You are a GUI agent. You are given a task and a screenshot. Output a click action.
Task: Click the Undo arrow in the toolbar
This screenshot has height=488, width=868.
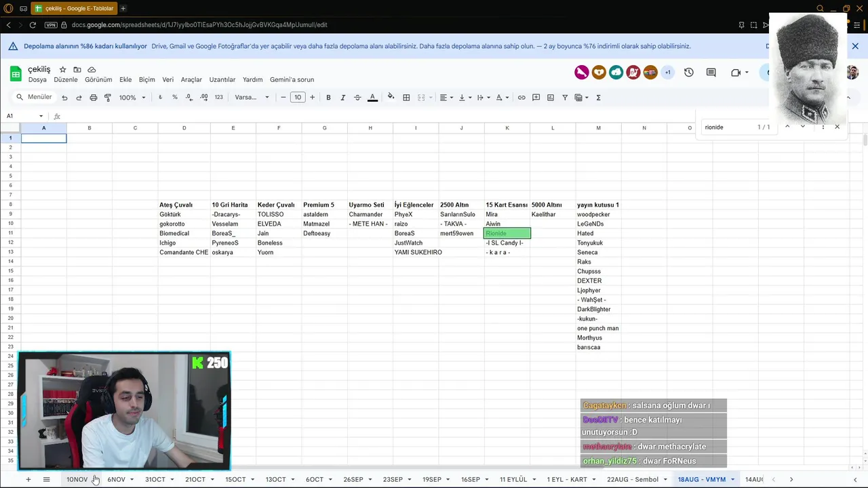tap(64, 98)
